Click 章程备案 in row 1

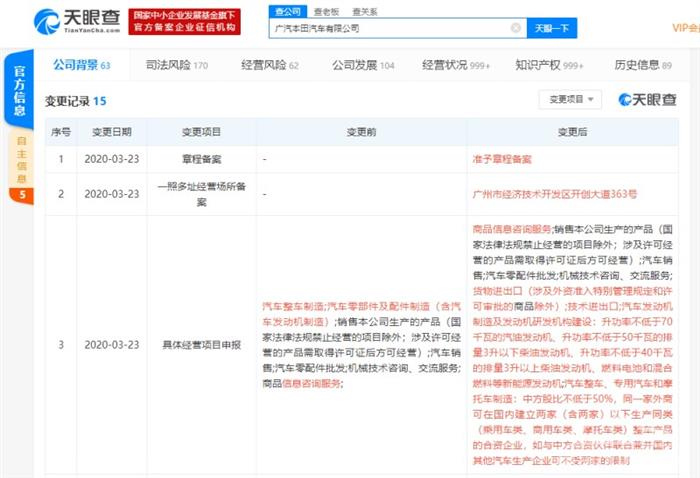(x=201, y=159)
